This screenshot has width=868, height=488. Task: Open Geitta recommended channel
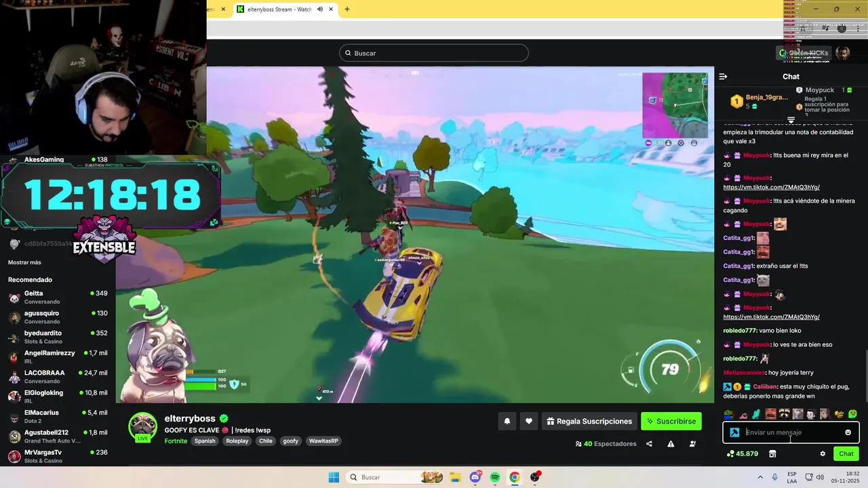click(58, 298)
